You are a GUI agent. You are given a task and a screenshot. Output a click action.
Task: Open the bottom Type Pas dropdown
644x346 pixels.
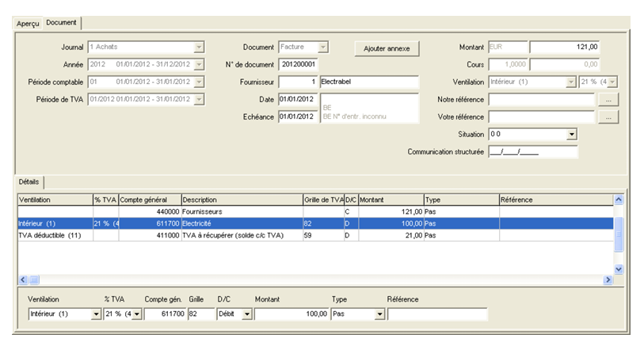tap(379, 314)
